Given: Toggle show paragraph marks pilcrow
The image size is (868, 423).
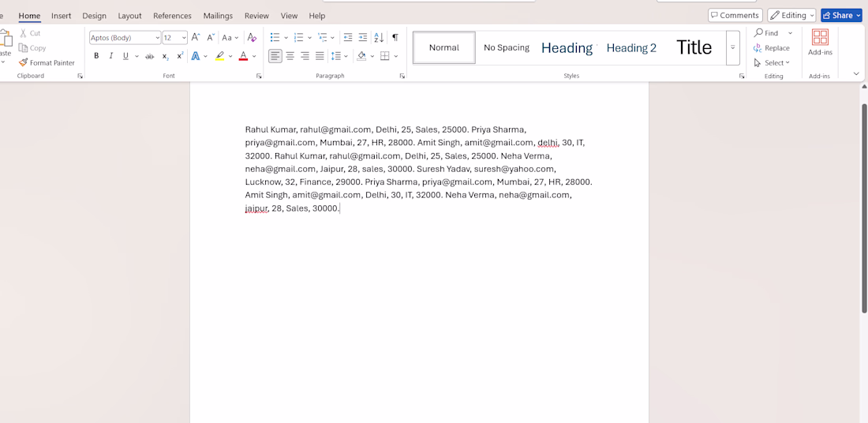Looking at the screenshot, I should point(395,38).
